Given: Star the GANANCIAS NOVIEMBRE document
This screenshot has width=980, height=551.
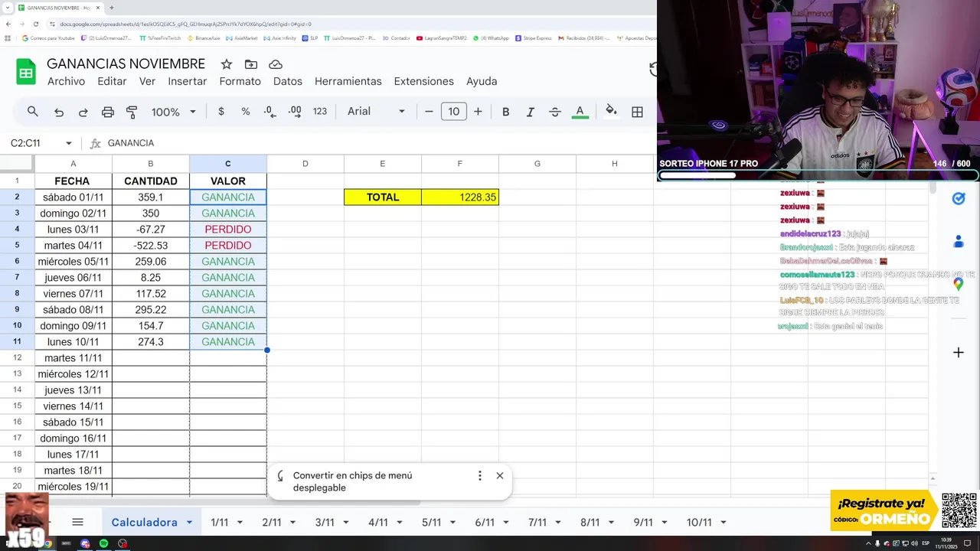Looking at the screenshot, I should (226, 64).
